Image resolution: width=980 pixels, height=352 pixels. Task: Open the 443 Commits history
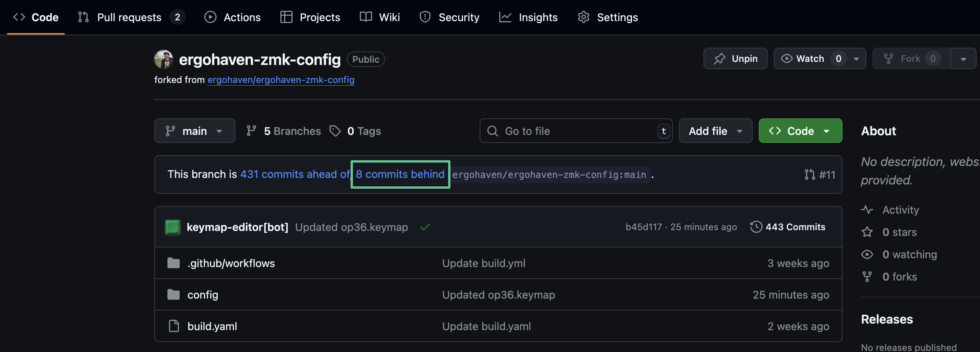point(788,227)
